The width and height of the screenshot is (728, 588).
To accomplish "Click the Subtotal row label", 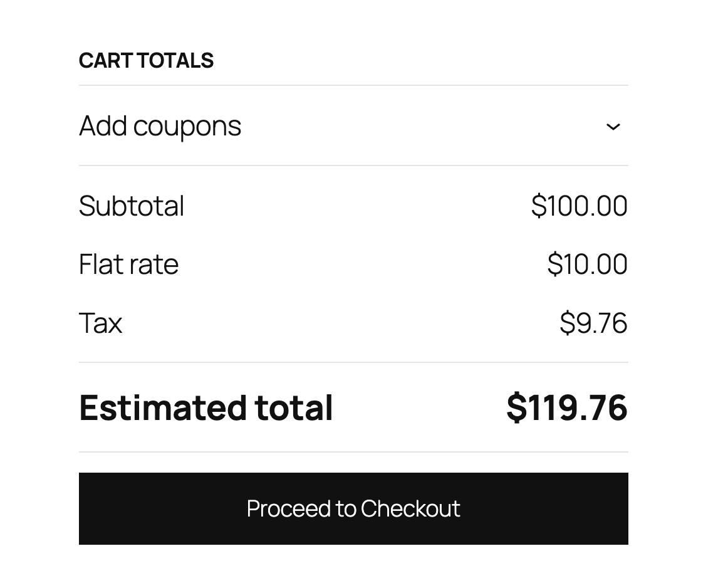I will click(131, 206).
